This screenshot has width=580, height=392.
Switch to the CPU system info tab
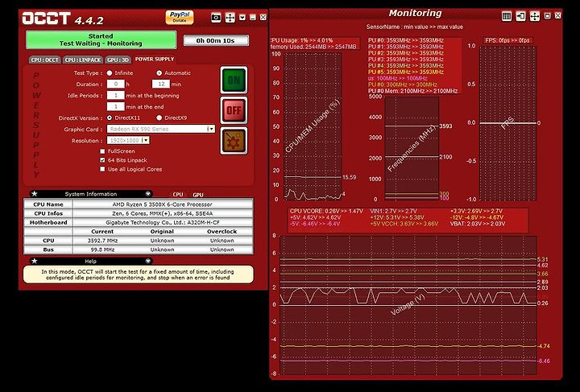click(x=178, y=194)
